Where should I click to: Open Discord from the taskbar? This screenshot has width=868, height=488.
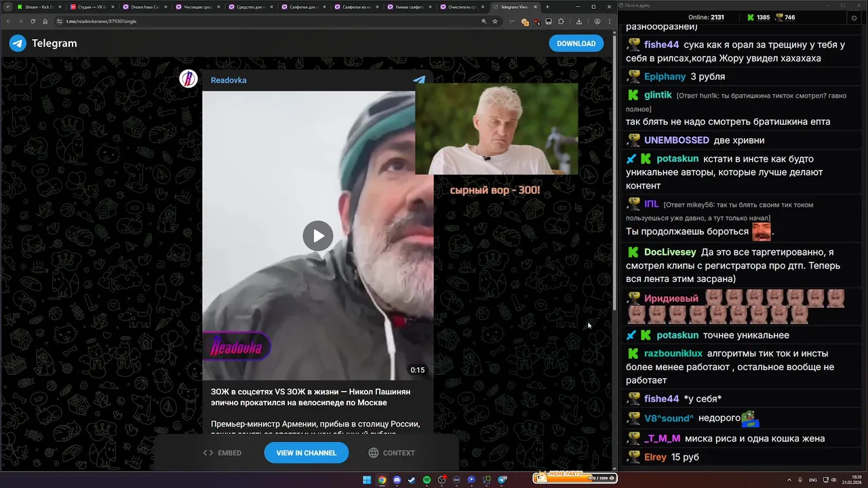[397, 480]
